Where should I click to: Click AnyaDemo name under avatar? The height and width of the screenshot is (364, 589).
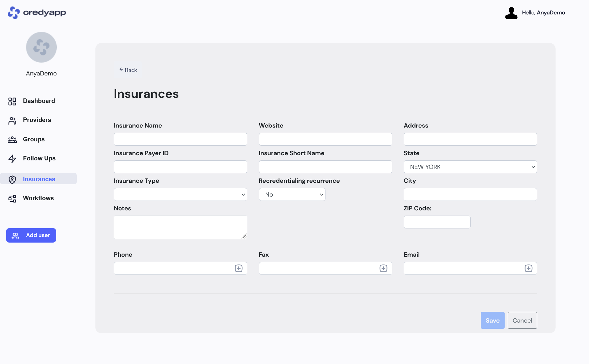pyautogui.click(x=41, y=73)
